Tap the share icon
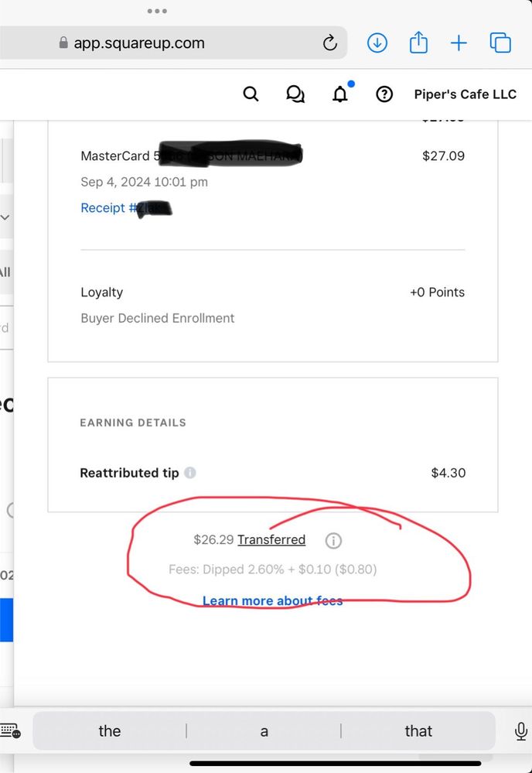This screenshot has height=773, width=532. [418, 42]
